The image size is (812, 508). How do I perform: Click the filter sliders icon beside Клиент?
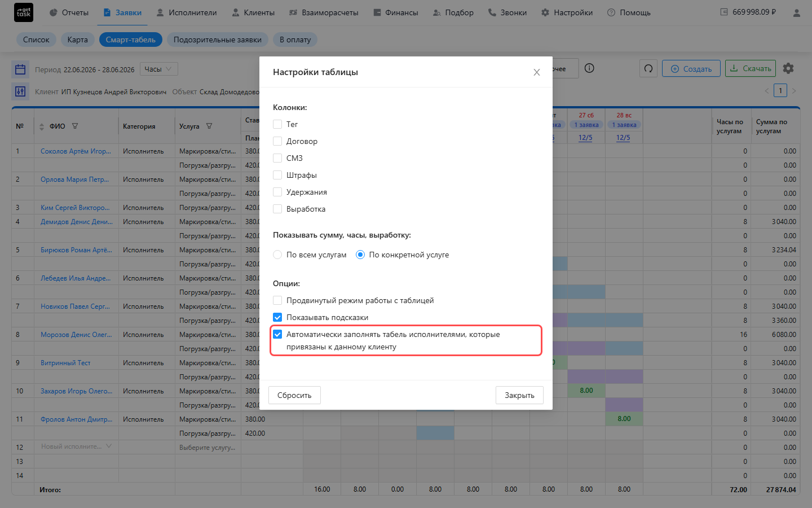point(20,91)
